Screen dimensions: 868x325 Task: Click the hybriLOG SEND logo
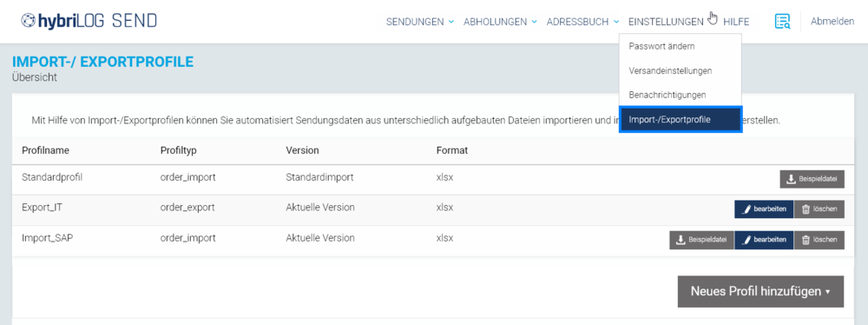pos(89,21)
